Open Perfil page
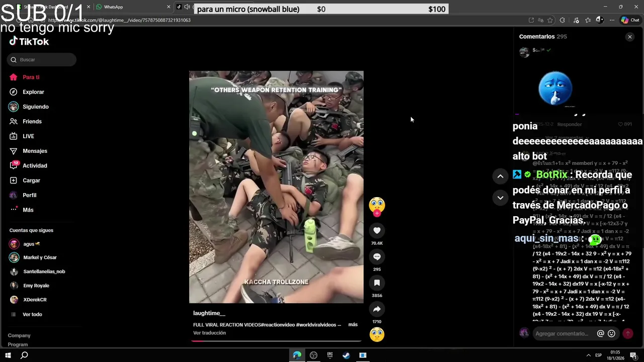644x362 pixels. pyautogui.click(x=23, y=195)
